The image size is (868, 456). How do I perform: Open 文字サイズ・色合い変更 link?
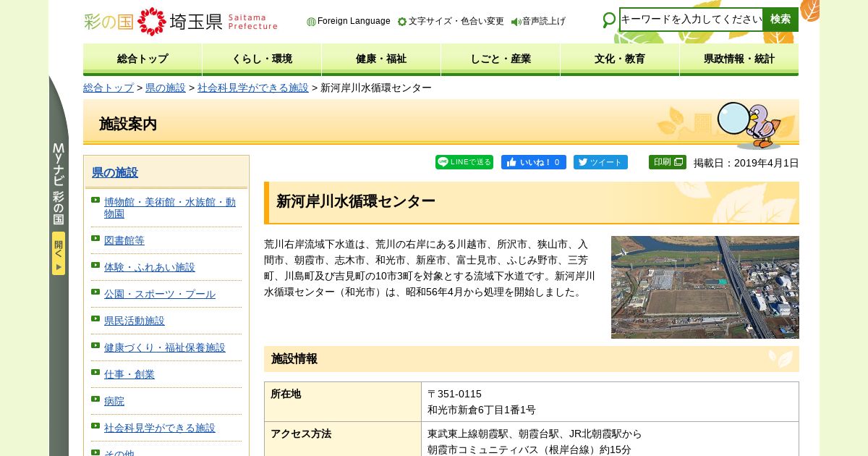456,21
